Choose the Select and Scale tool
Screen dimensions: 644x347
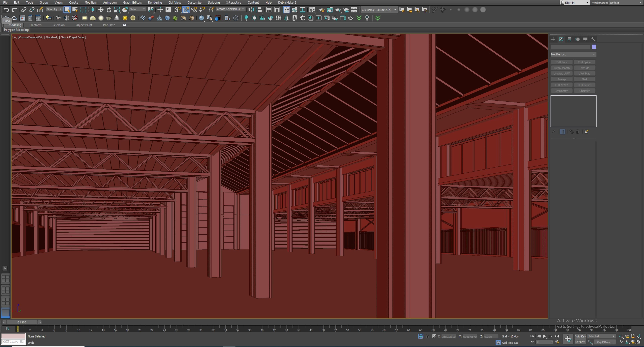tap(117, 10)
